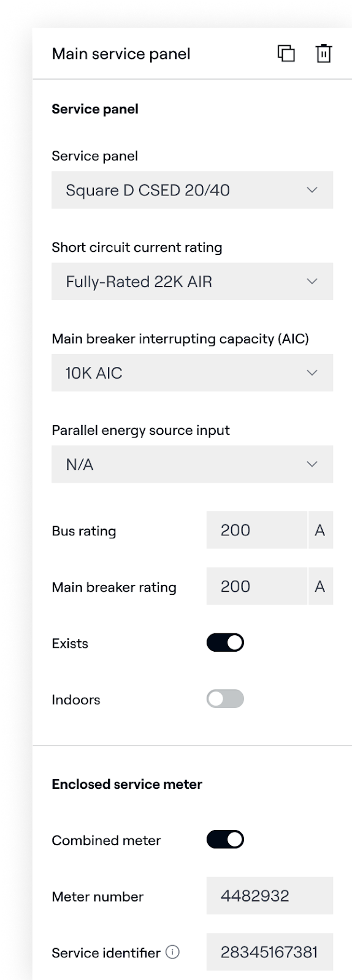Enable the Indoors toggle
The image size is (352, 980).
(x=225, y=699)
